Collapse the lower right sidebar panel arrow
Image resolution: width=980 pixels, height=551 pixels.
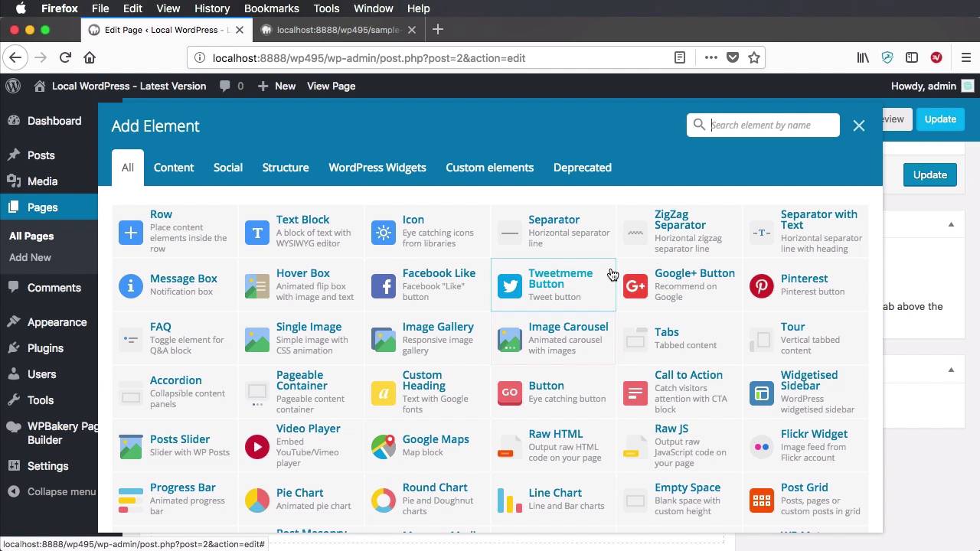(951, 370)
